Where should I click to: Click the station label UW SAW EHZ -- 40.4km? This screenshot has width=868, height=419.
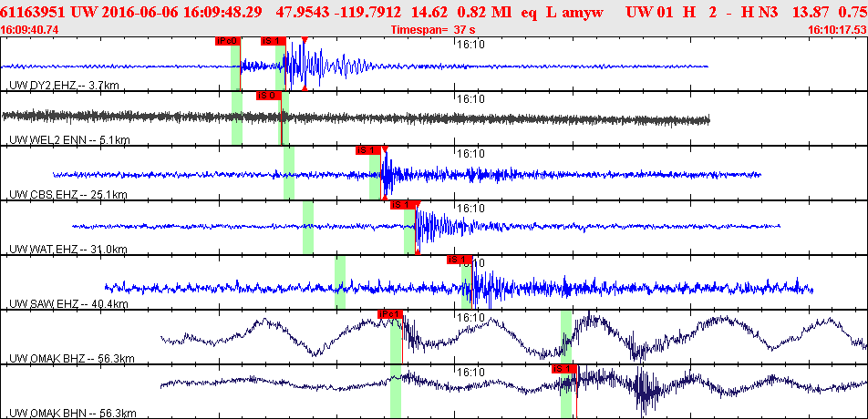pos(68,304)
